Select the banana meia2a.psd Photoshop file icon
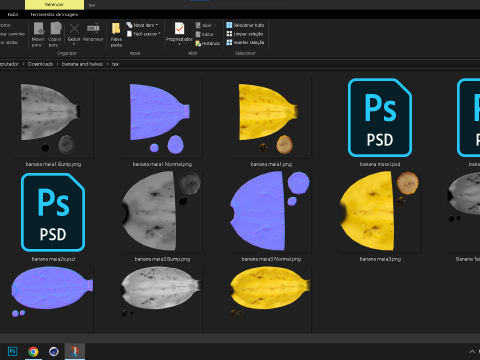This screenshot has width=480, height=360. click(53, 212)
